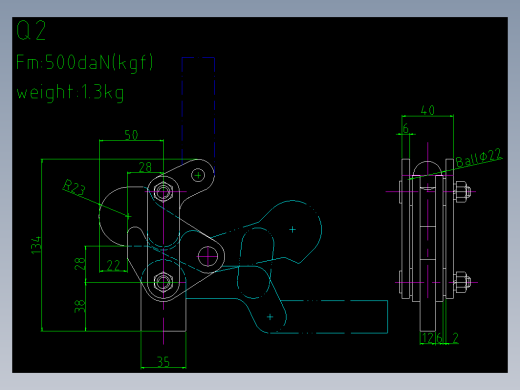Select the magenta pivot pin circle
The image size is (520, 390).
pos(208,256)
